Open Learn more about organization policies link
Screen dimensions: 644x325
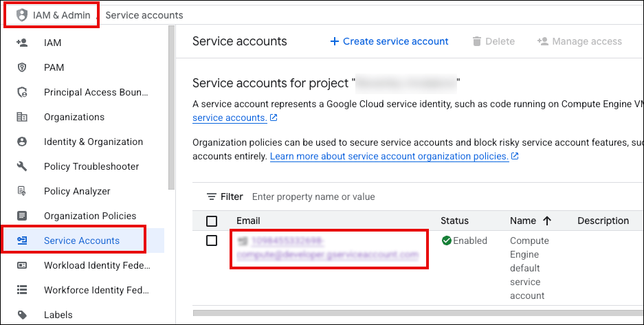pos(390,157)
